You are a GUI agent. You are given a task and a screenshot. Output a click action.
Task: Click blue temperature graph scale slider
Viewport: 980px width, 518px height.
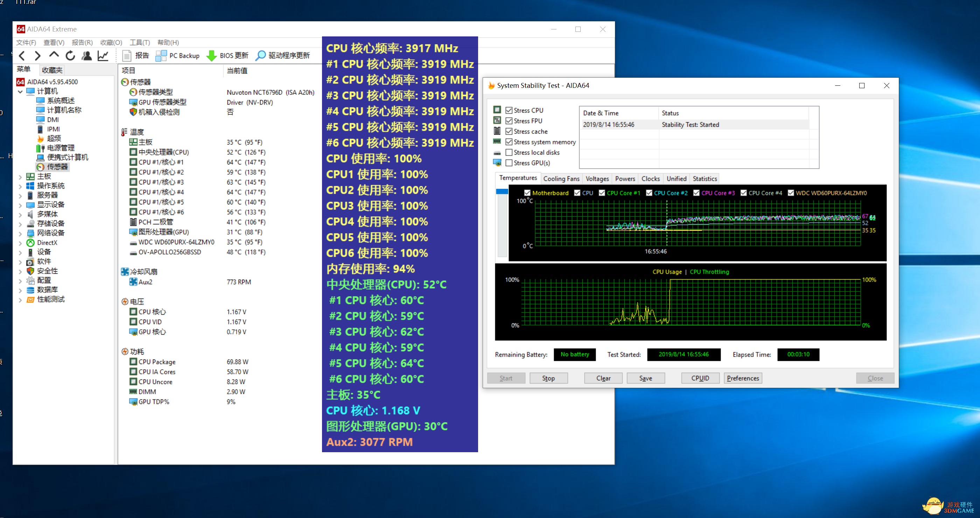pos(502,191)
